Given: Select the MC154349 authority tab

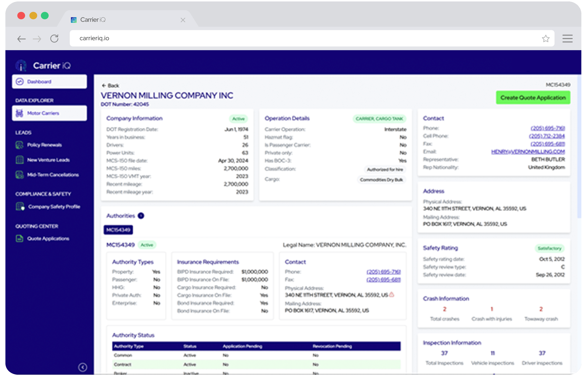Looking at the screenshot, I should coord(118,230).
